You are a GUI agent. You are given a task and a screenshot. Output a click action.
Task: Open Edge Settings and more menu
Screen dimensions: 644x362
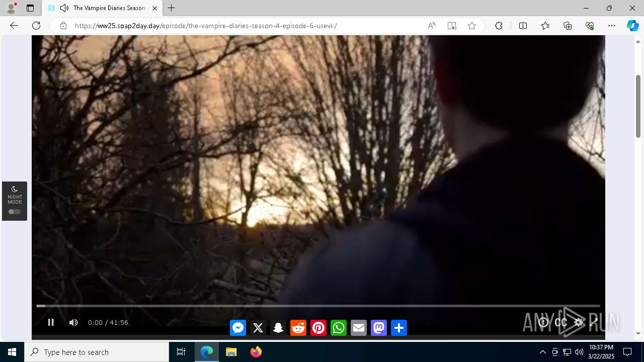click(612, 26)
